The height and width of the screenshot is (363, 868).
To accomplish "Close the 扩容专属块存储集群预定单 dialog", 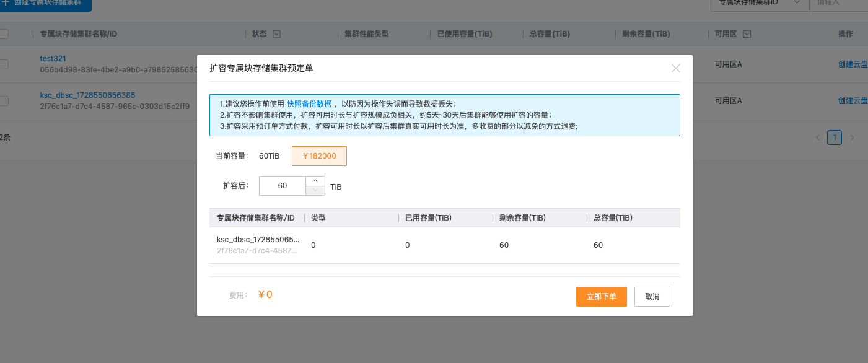I will 675,69.
